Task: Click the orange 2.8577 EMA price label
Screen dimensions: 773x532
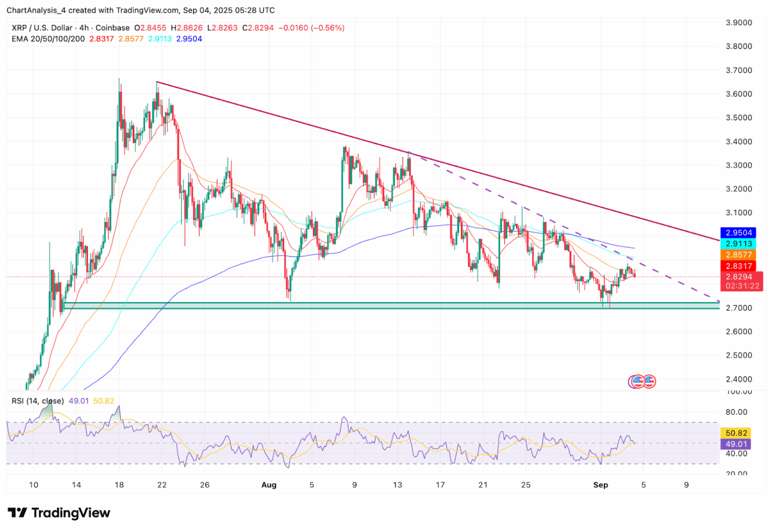Action: click(x=738, y=255)
